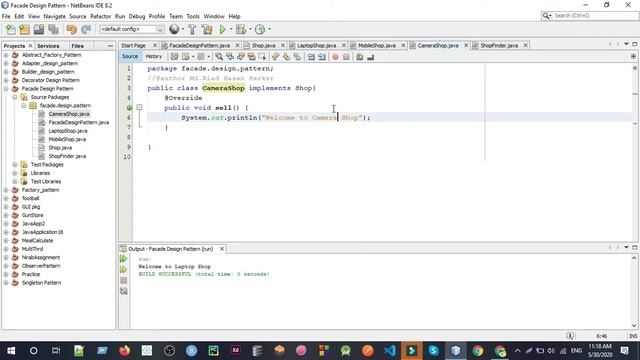Switch to the FacadeDesignPattern.java tab
The width and height of the screenshot is (640, 360).
[199, 45]
